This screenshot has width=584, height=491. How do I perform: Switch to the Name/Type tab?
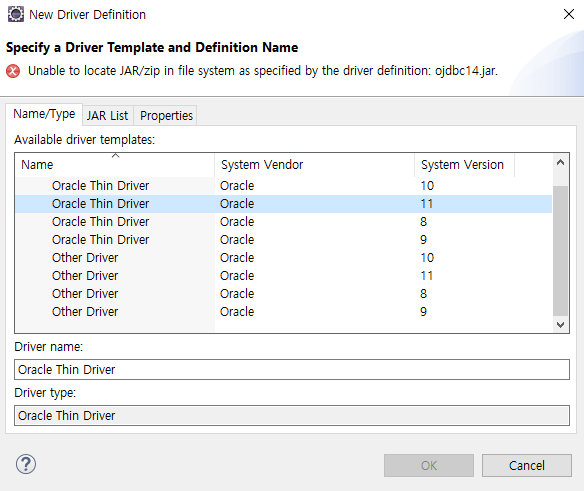tap(44, 114)
